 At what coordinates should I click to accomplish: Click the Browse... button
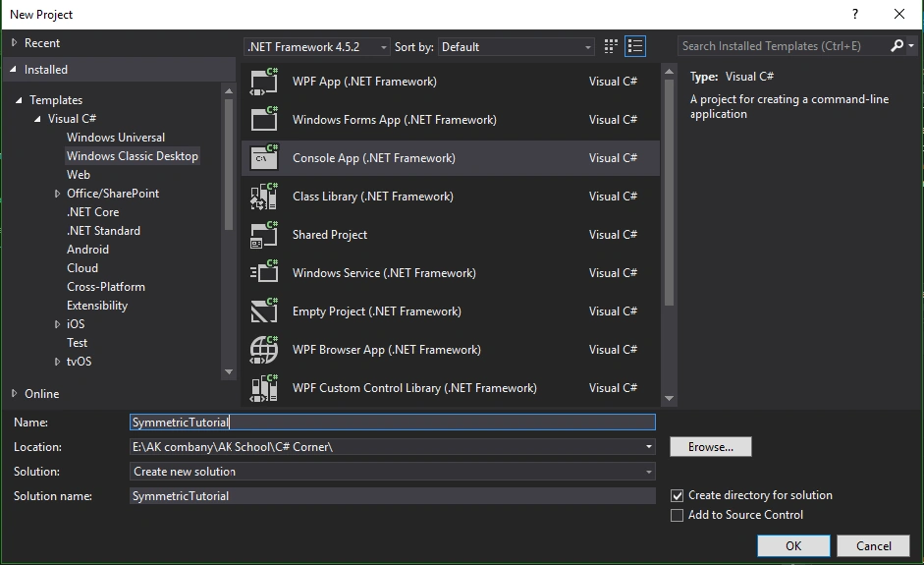[711, 447]
